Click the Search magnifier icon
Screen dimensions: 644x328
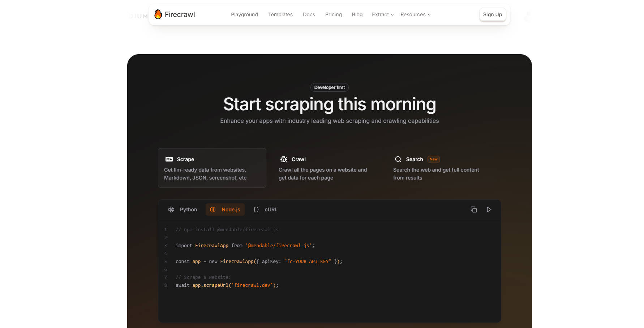click(x=398, y=159)
